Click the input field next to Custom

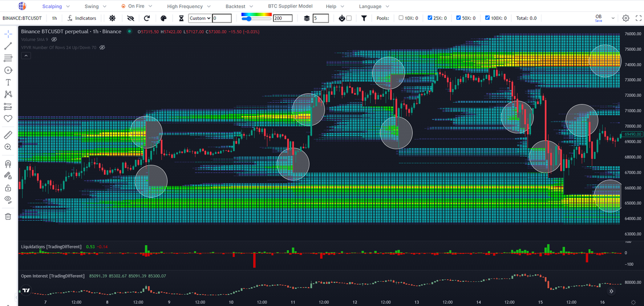[222, 18]
